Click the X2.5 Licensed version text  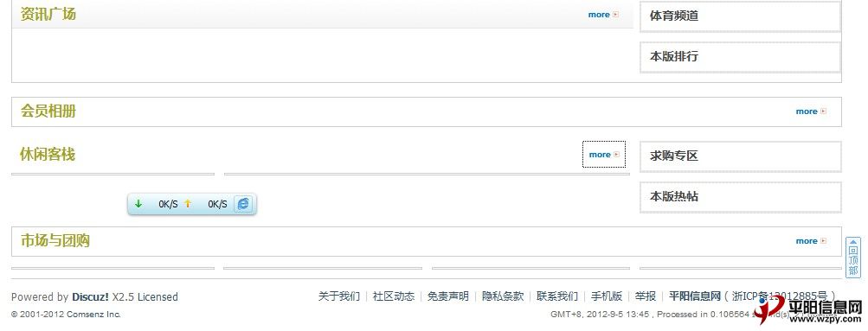pos(145,297)
